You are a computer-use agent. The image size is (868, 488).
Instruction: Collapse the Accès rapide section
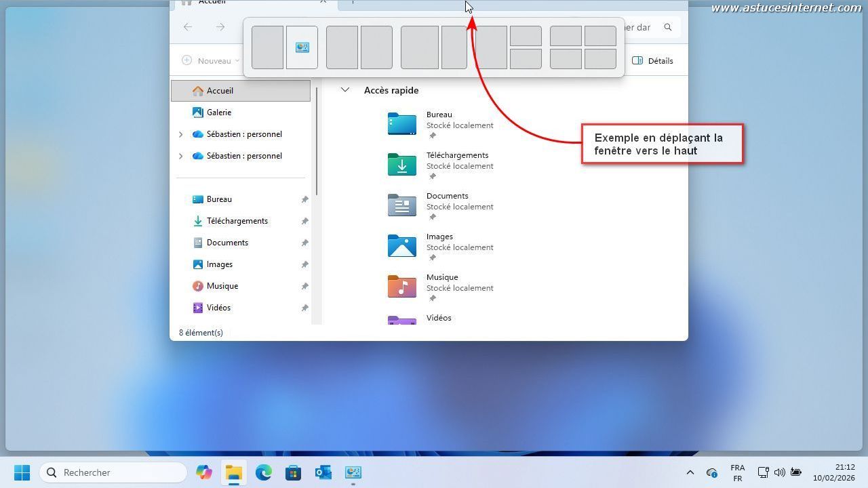[345, 90]
